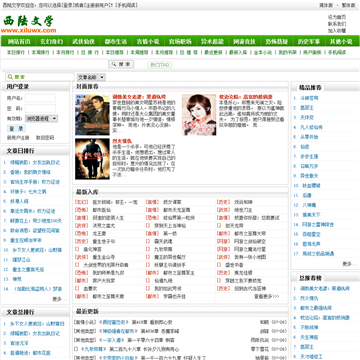Screen dimensions: 360x360
Task: Click the 密码 password field
Action: (x=40, y=108)
